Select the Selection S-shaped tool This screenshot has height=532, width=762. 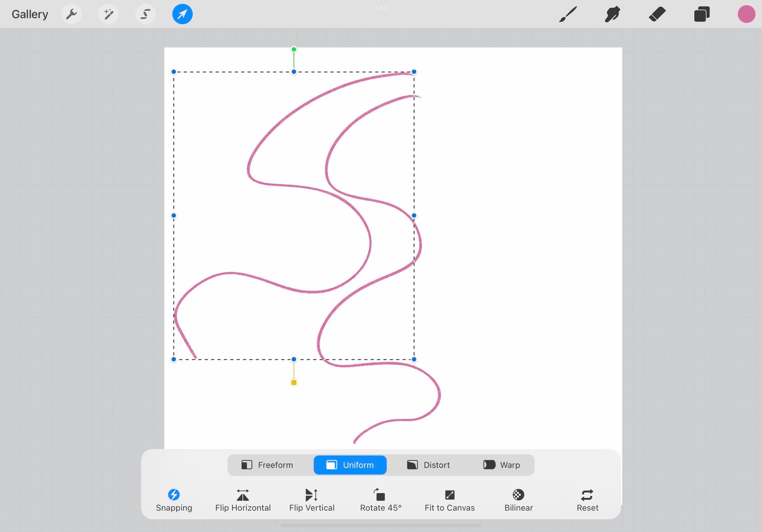tap(145, 14)
